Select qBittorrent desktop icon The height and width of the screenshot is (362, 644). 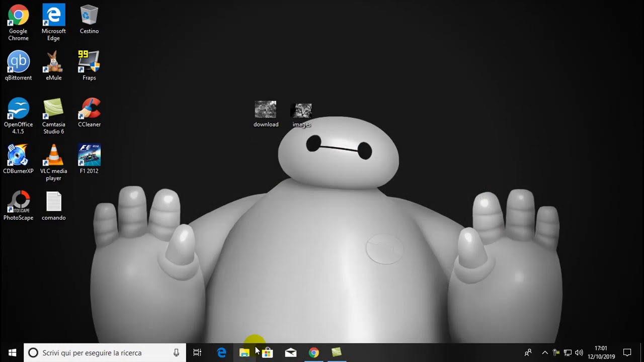(x=18, y=65)
